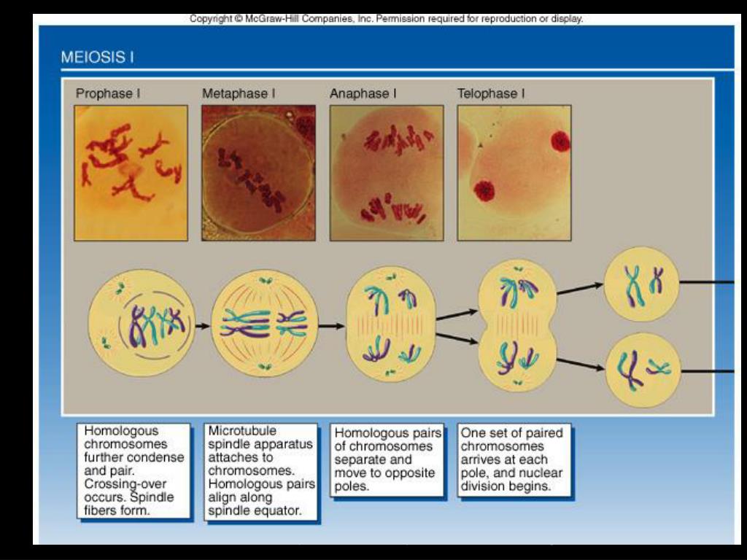747x560 pixels.
Task: Select the Prophase I cell diagram
Action: coord(142,323)
